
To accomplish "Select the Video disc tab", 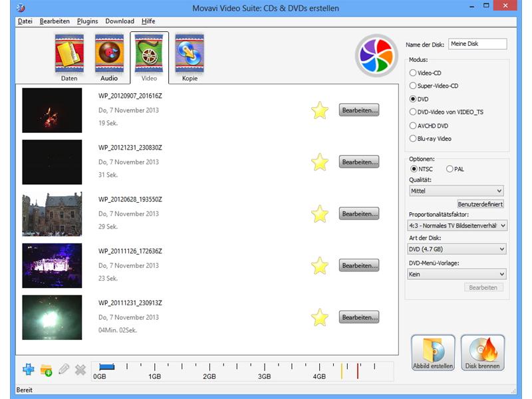I will coord(149,58).
